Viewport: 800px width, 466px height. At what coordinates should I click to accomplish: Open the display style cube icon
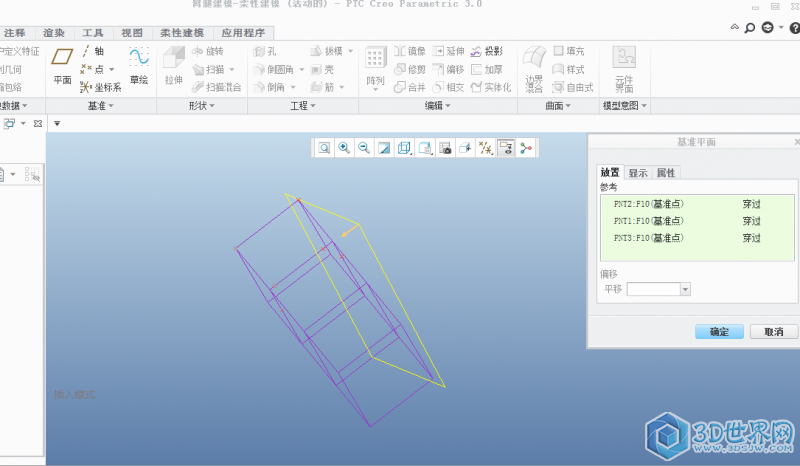404,148
